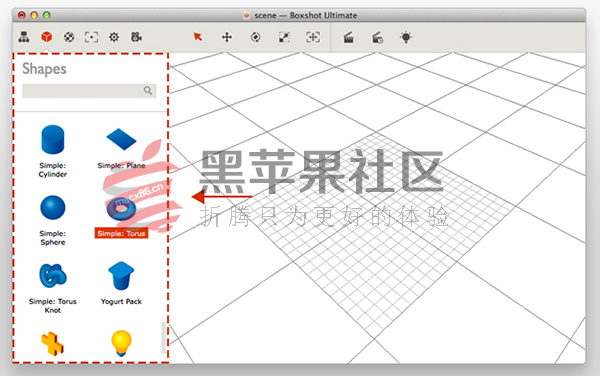Click the clapperboard with clock icon
Screen dimensions: 600x376
click(377, 37)
